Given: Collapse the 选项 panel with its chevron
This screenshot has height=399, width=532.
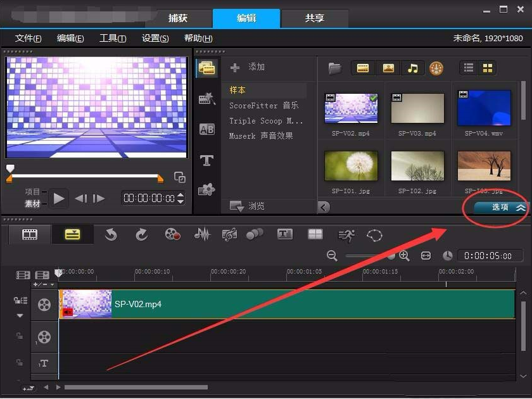Looking at the screenshot, I should pyautogui.click(x=520, y=207).
